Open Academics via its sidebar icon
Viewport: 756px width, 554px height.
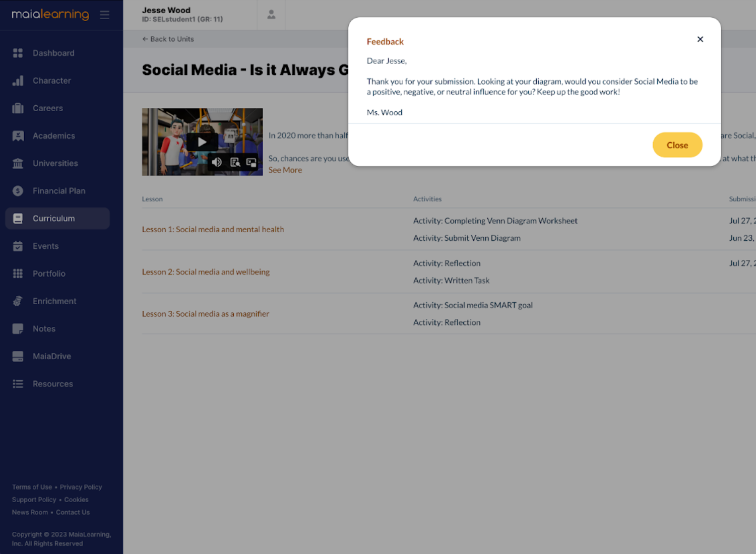tap(18, 135)
